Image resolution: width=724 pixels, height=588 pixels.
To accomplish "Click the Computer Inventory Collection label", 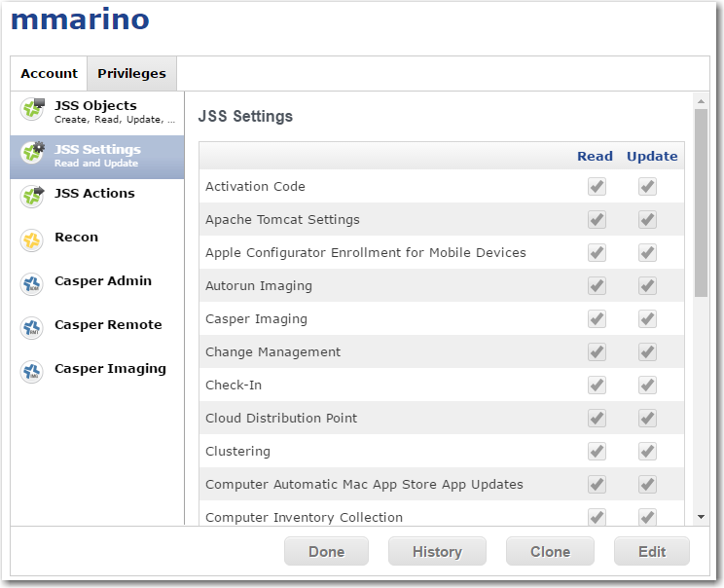I will 304,518.
